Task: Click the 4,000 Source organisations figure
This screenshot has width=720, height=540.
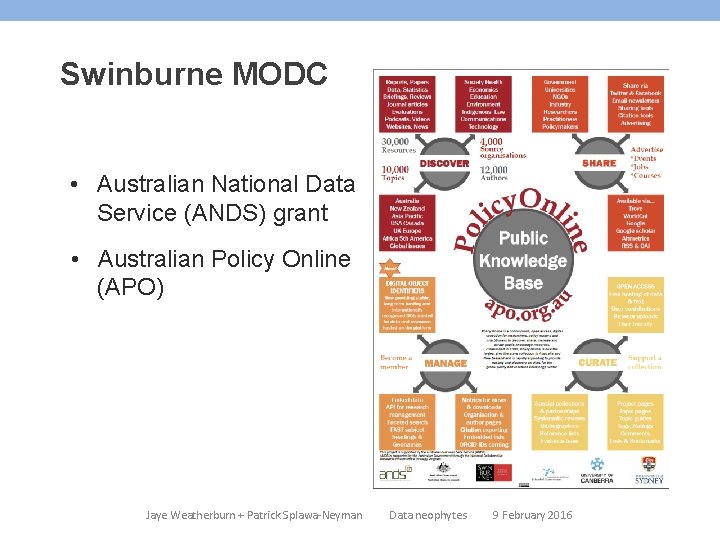Action: coord(503,148)
